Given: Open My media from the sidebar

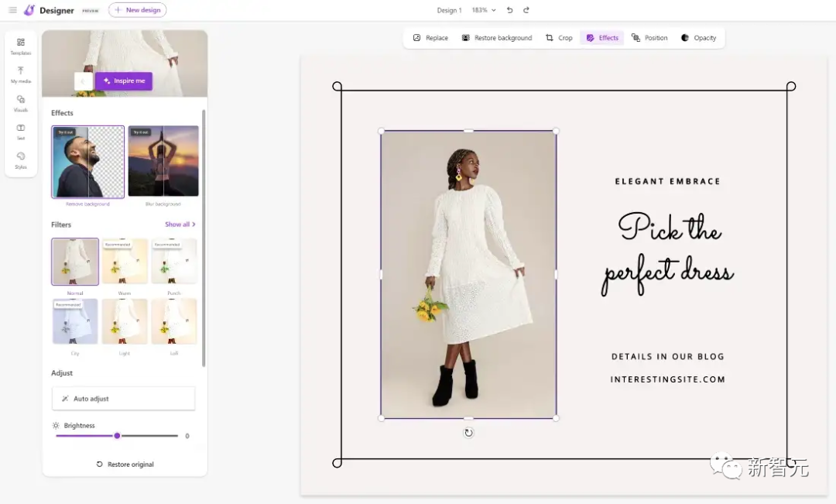Looking at the screenshot, I should (x=21, y=74).
